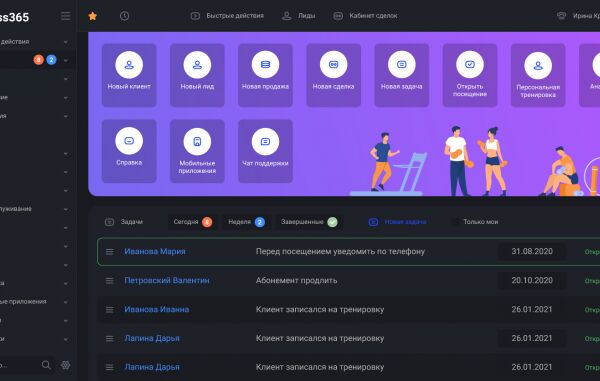Image resolution: width=600 pixels, height=381 pixels.
Task: Click the date 31.08.2020
Action: 532,252
